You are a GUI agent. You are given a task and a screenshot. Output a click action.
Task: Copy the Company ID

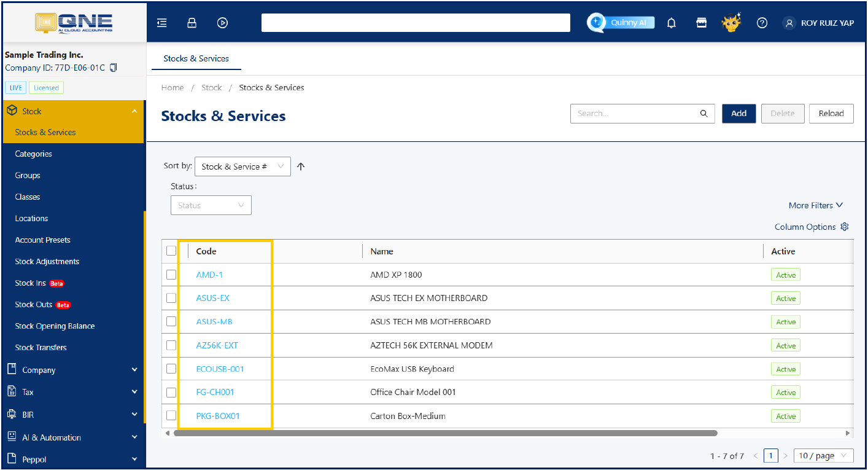tap(114, 68)
